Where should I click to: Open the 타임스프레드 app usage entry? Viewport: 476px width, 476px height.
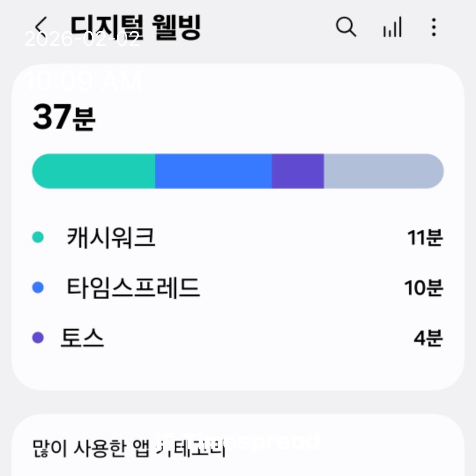(x=133, y=288)
